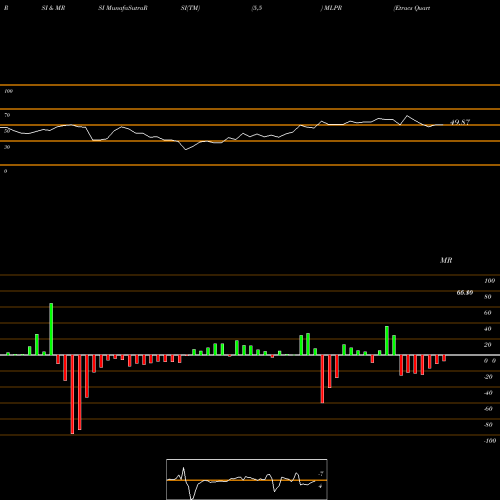Click the '80' tick label on the MR axis
The image size is (500, 500).
click(x=488, y=297)
